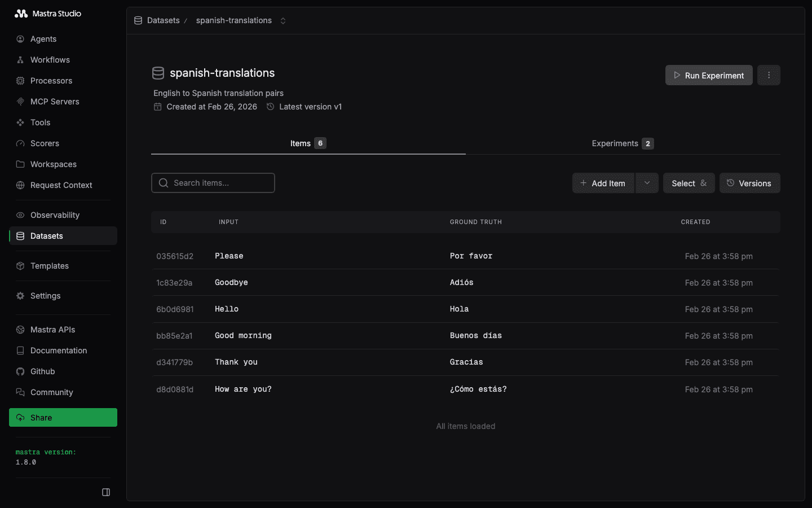The height and width of the screenshot is (508, 812).
Task: Click the Agents icon in sidebar
Action: click(x=20, y=39)
